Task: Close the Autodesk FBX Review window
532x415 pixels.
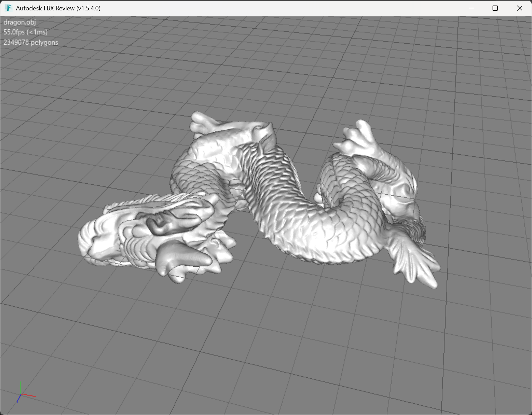Action: click(520, 8)
